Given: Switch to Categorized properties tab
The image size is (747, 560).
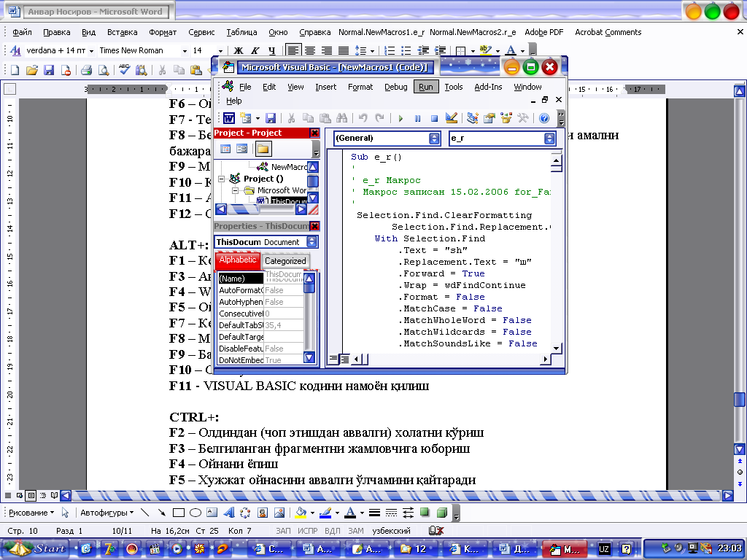Looking at the screenshot, I should pos(285,261).
